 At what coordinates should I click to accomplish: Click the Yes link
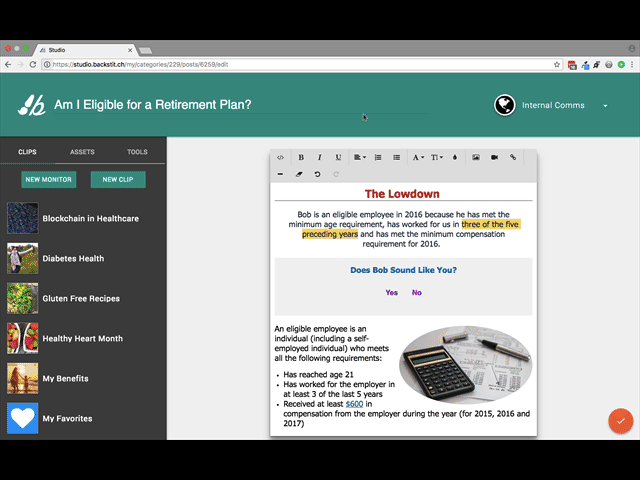pyautogui.click(x=391, y=293)
